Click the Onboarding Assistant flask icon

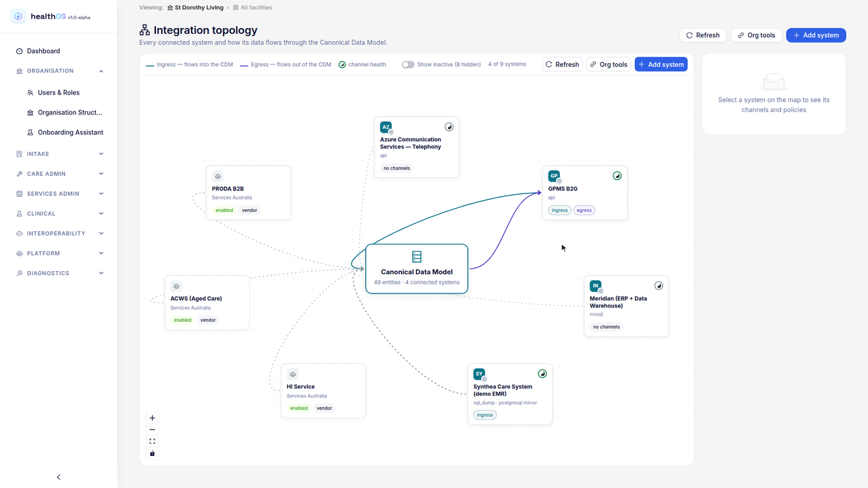click(31, 133)
